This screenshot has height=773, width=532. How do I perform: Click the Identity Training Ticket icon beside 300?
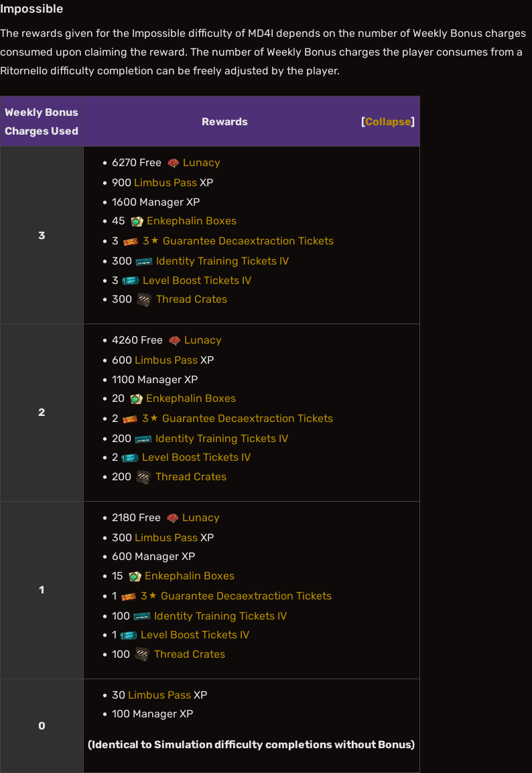(x=143, y=261)
